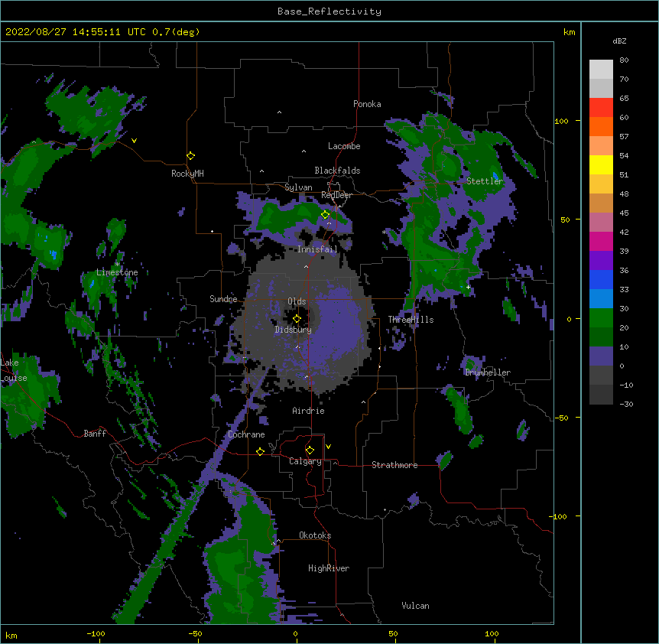Click the Limestone label
This screenshot has width=659, height=644.
coord(117,272)
